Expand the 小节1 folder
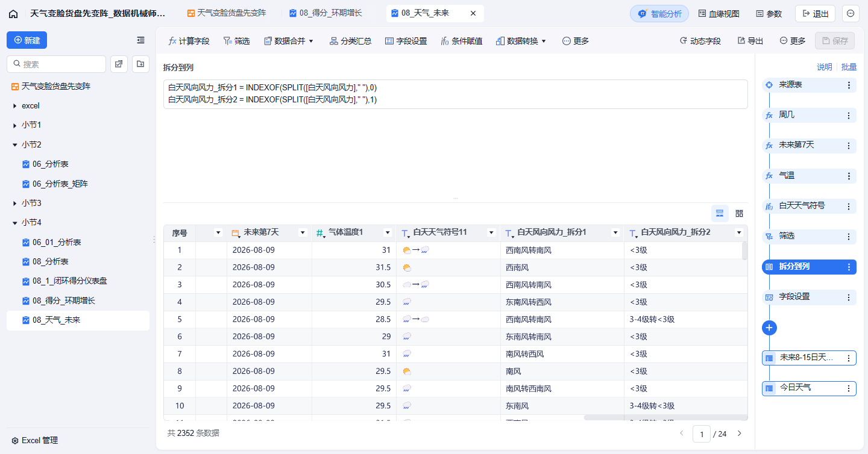 [14, 125]
